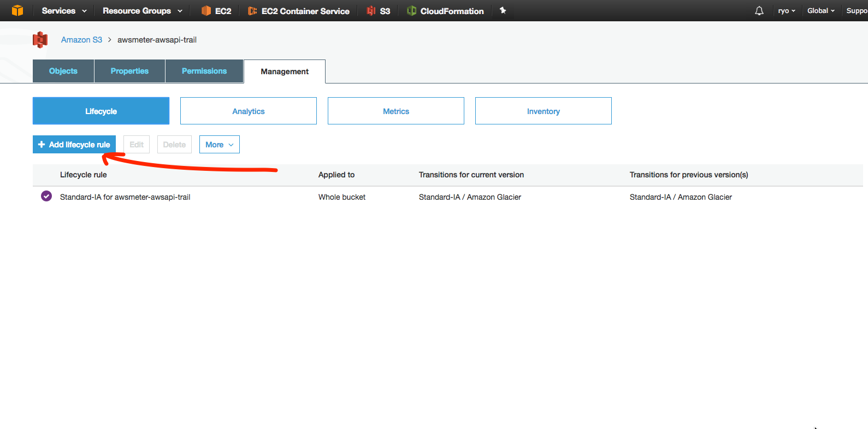Switch to the Properties tab

pyautogui.click(x=129, y=71)
